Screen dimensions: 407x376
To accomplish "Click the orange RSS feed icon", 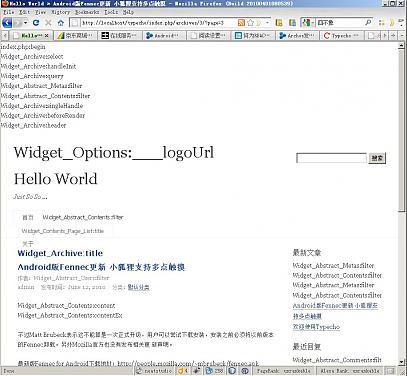I will [241, 23].
